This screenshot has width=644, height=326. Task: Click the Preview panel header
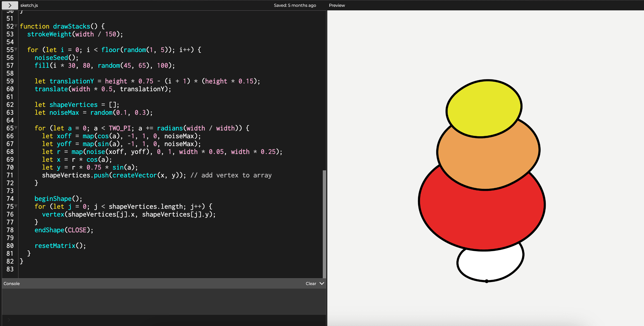pos(337,5)
